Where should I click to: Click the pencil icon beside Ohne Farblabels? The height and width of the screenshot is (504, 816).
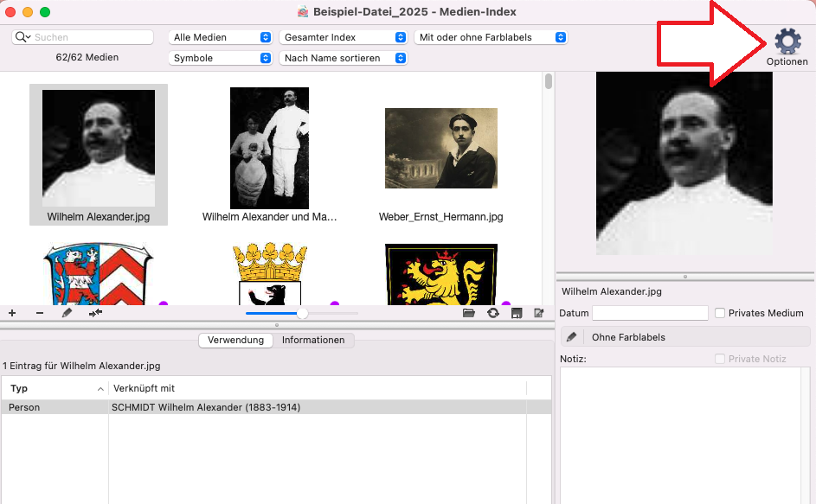pyautogui.click(x=571, y=337)
